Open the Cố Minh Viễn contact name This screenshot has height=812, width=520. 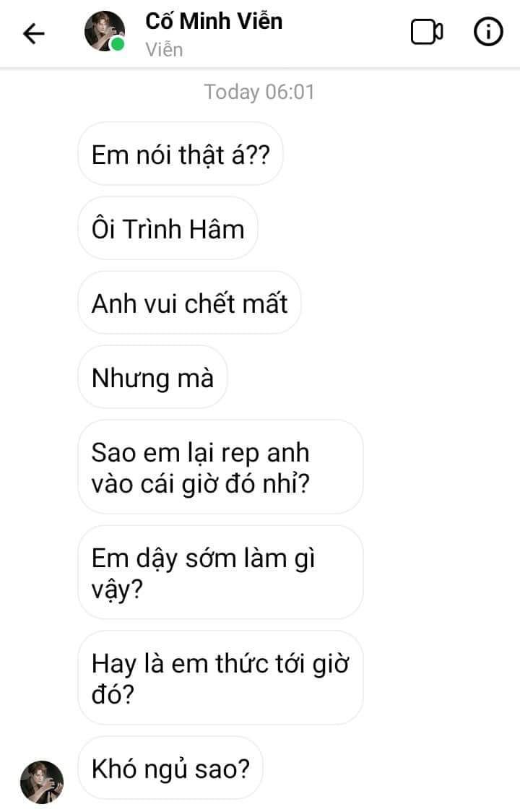214,21
